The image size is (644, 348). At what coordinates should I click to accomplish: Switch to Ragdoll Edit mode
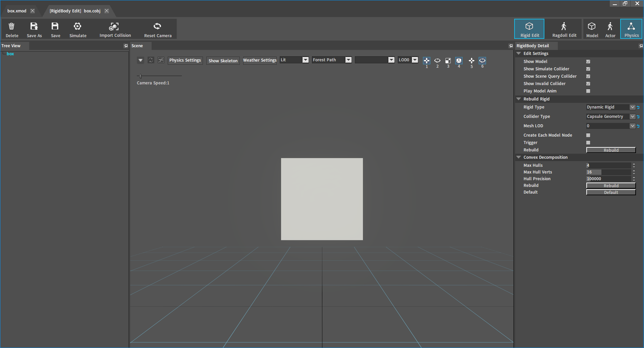[564, 29]
